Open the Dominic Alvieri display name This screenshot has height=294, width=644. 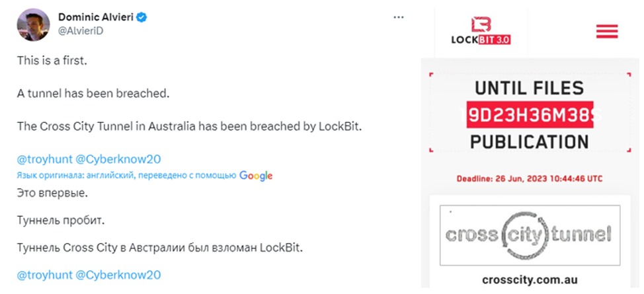[x=95, y=17]
